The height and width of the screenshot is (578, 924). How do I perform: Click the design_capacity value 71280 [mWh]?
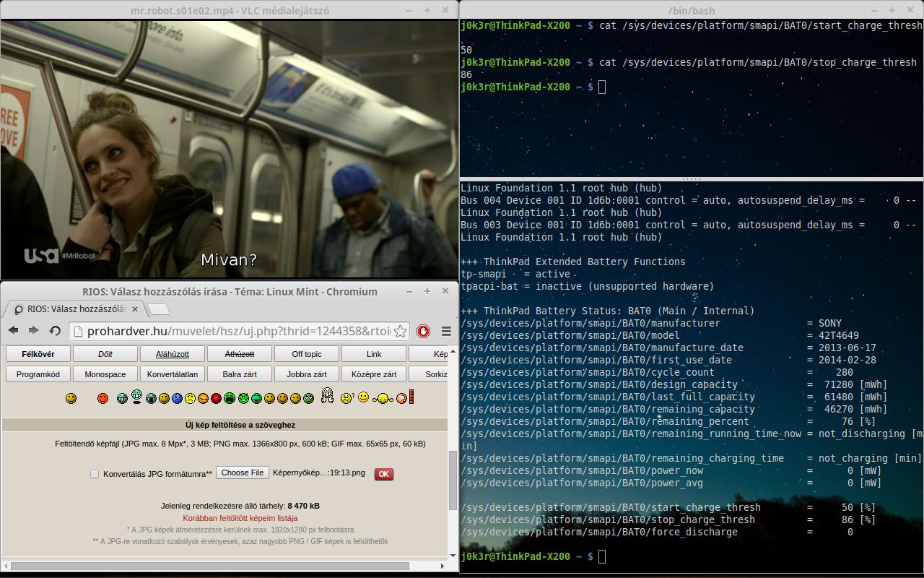tap(856, 384)
